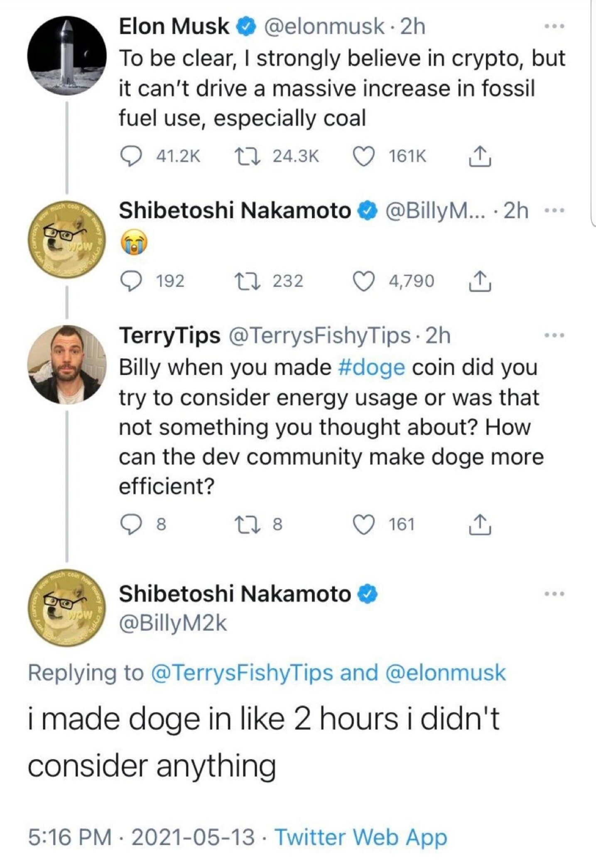Retweet Shibetoshi's crying emoji tweet
This screenshot has width=596, height=868.
pos(248,281)
